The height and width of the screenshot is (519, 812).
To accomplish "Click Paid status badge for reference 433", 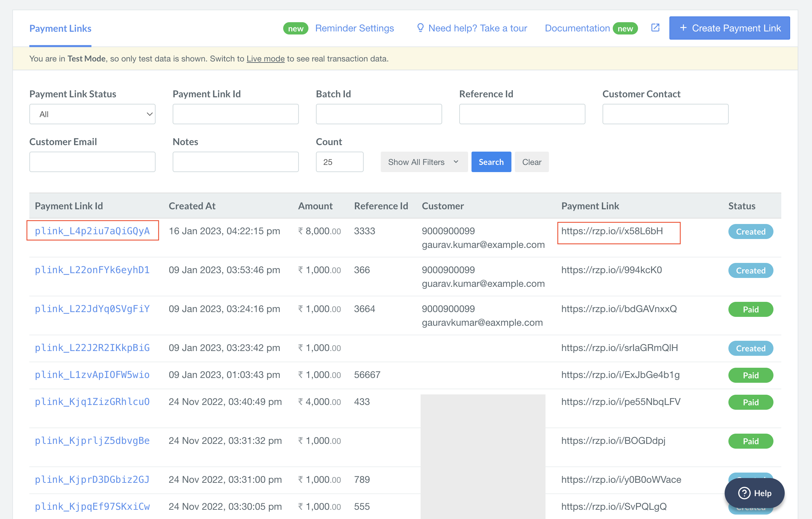I will 751,402.
